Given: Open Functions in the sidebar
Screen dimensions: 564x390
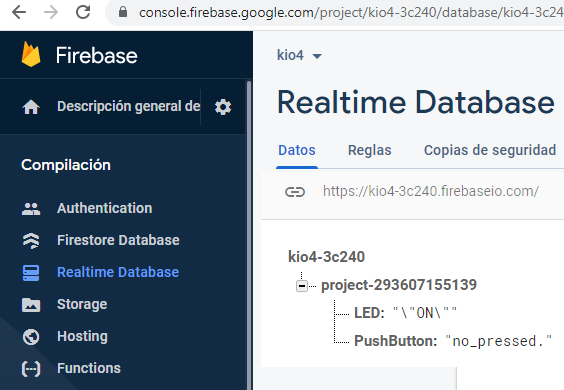Looking at the screenshot, I should click(89, 368).
